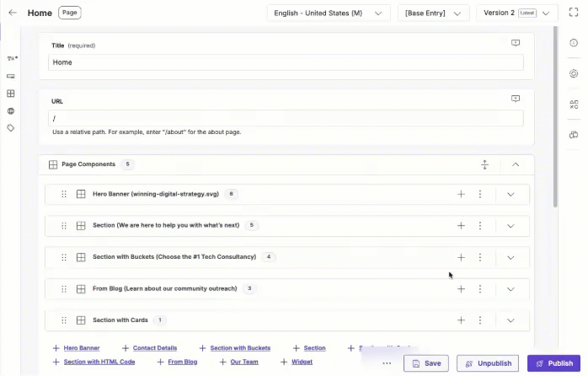Open the Base Entry dropdown
588x376 pixels.
[x=434, y=13]
